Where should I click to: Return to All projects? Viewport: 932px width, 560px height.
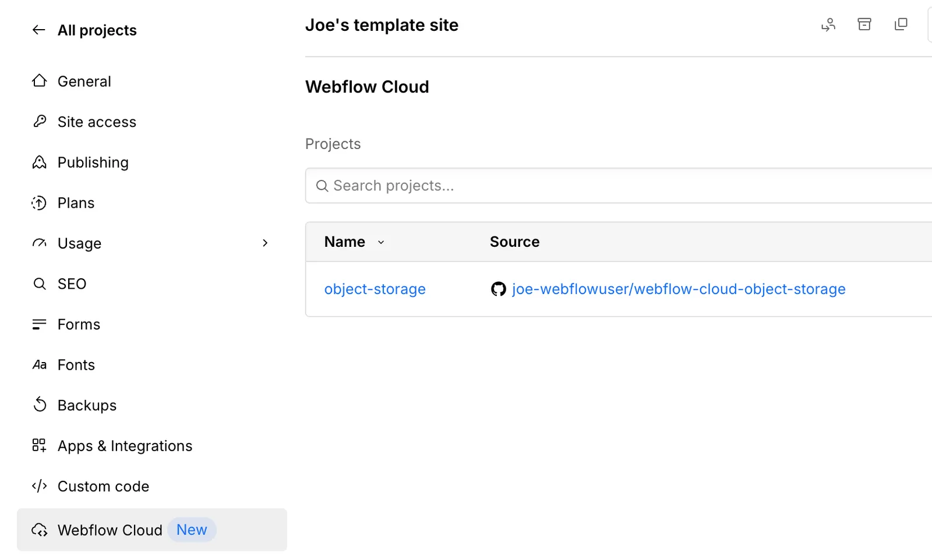click(97, 30)
